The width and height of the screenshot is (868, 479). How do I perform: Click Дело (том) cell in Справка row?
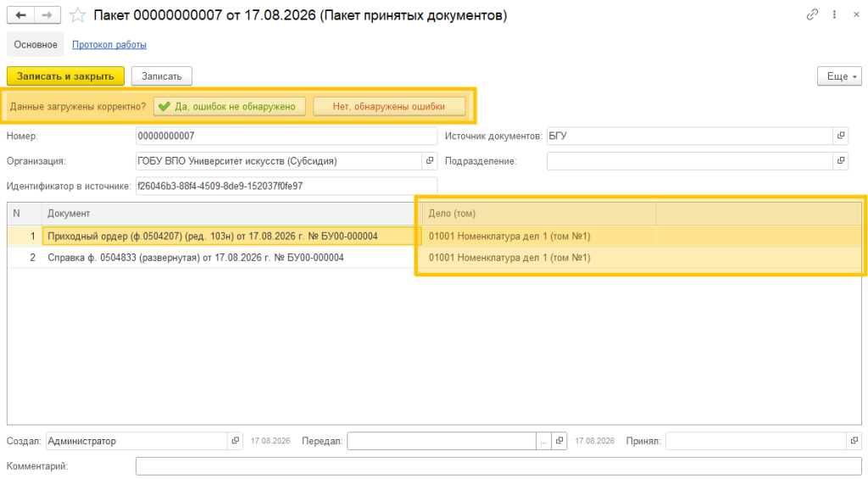coord(539,258)
